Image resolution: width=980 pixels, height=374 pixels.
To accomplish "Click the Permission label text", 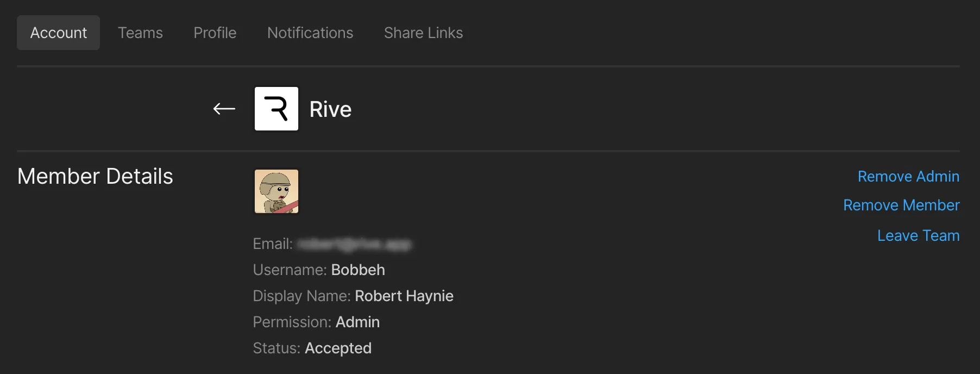I will click(x=292, y=322).
